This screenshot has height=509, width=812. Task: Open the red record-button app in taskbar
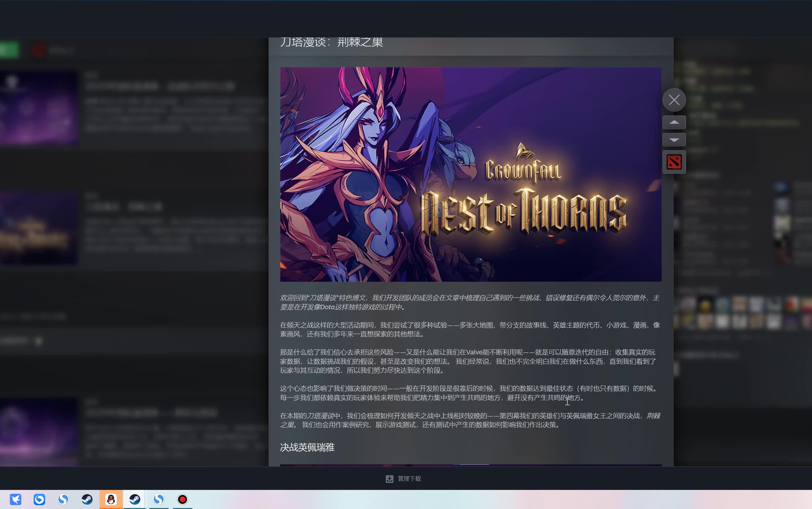coord(182,499)
